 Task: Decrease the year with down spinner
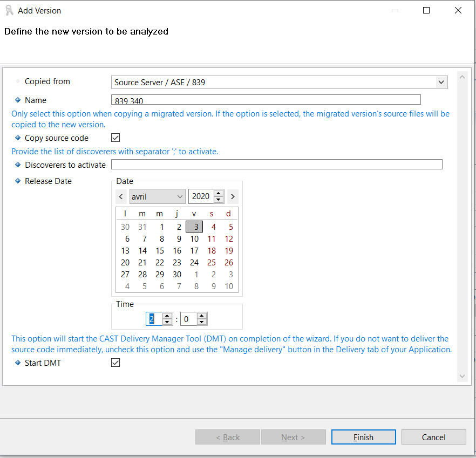click(219, 200)
